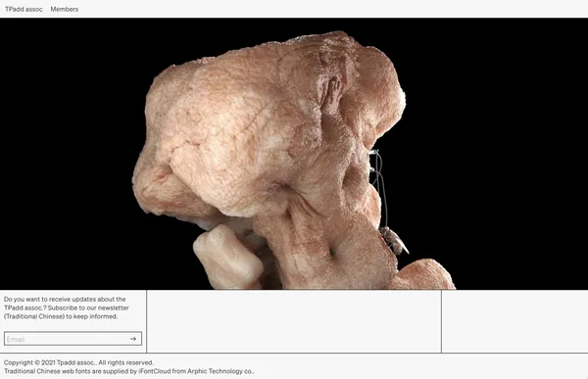Viewport: 588px width, 379px height.
Task: Go to the Members page
Action: tap(65, 10)
